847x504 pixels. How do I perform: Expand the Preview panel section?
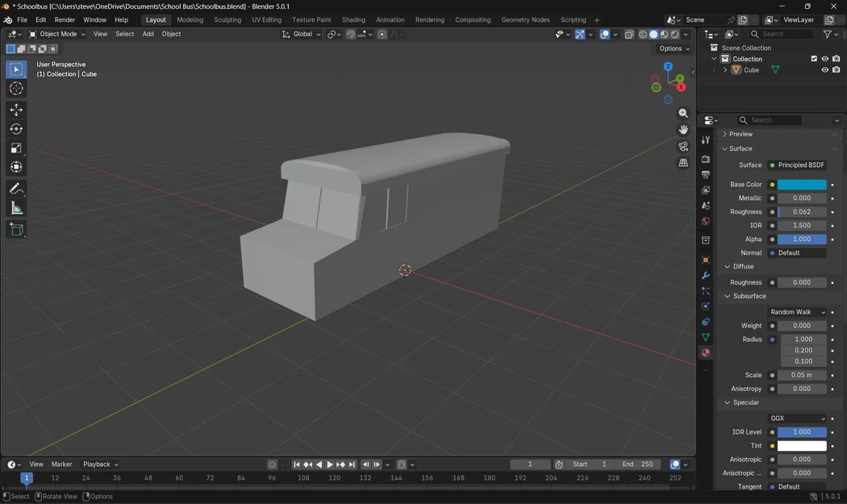pos(741,134)
